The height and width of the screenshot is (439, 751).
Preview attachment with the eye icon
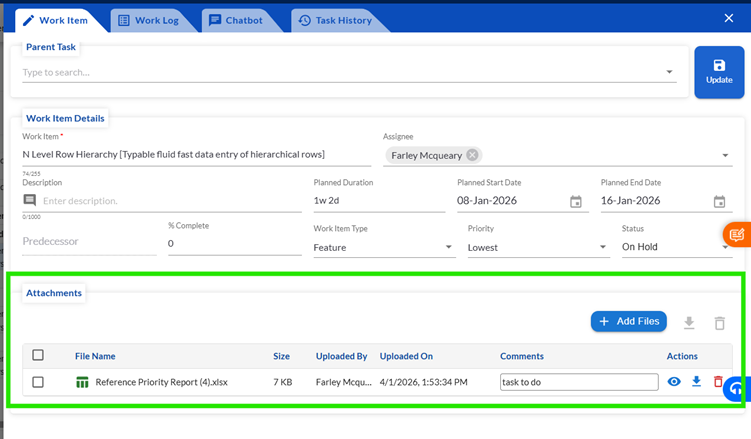click(674, 382)
